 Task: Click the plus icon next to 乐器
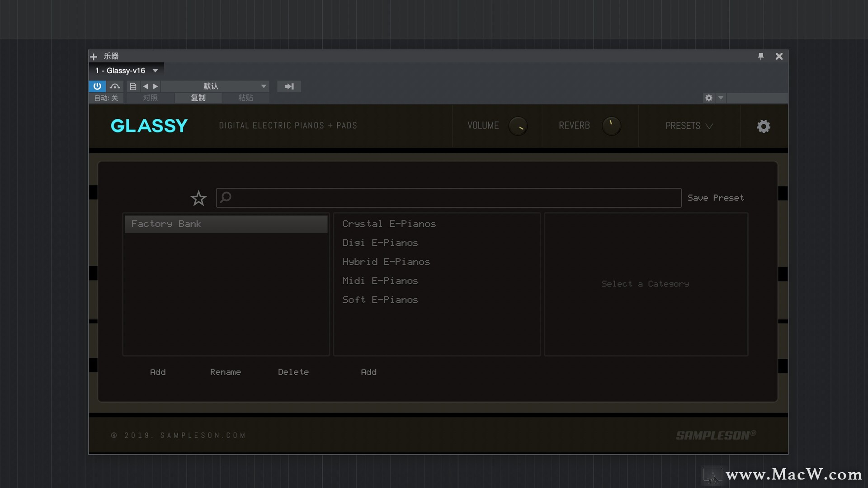click(x=94, y=56)
